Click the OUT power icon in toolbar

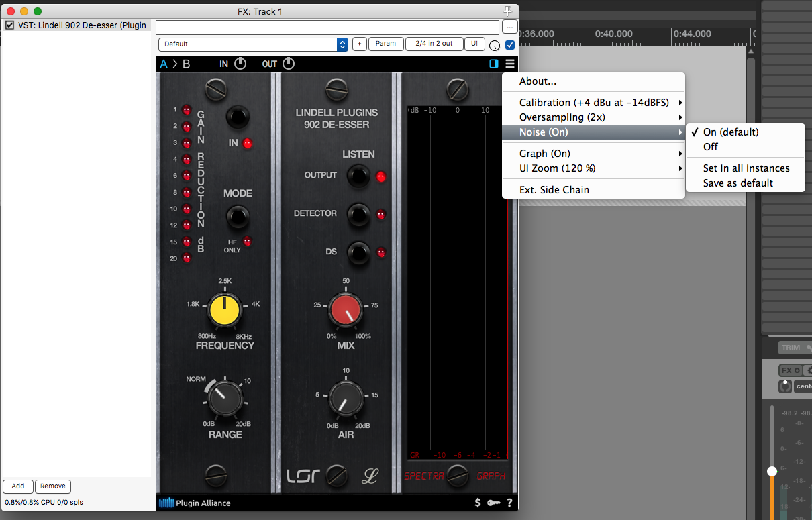(288, 64)
